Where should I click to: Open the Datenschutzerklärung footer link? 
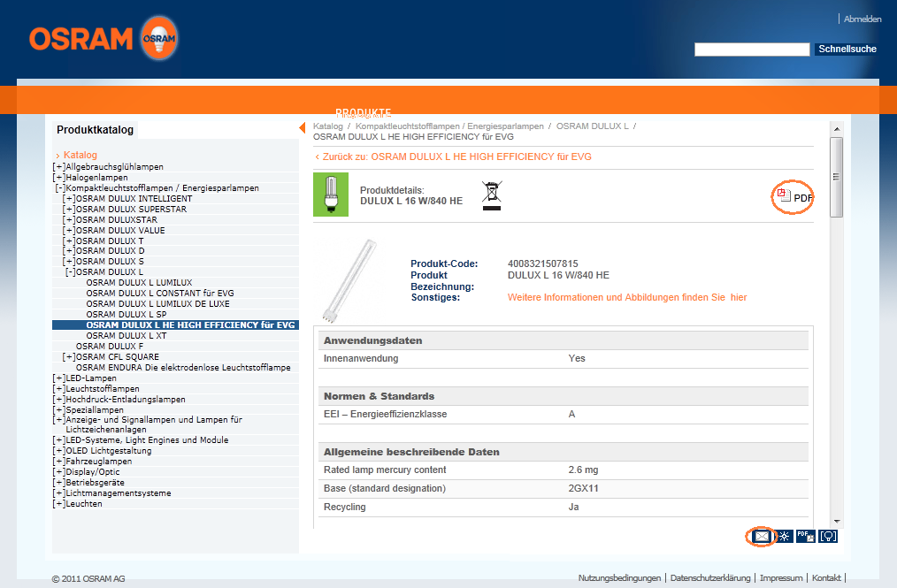pyautogui.click(x=710, y=577)
